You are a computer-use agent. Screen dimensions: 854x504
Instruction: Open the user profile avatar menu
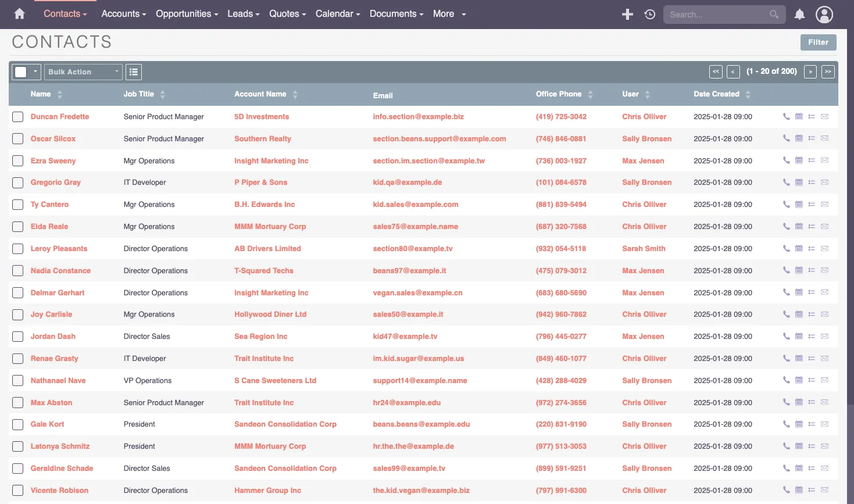tap(824, 15)
